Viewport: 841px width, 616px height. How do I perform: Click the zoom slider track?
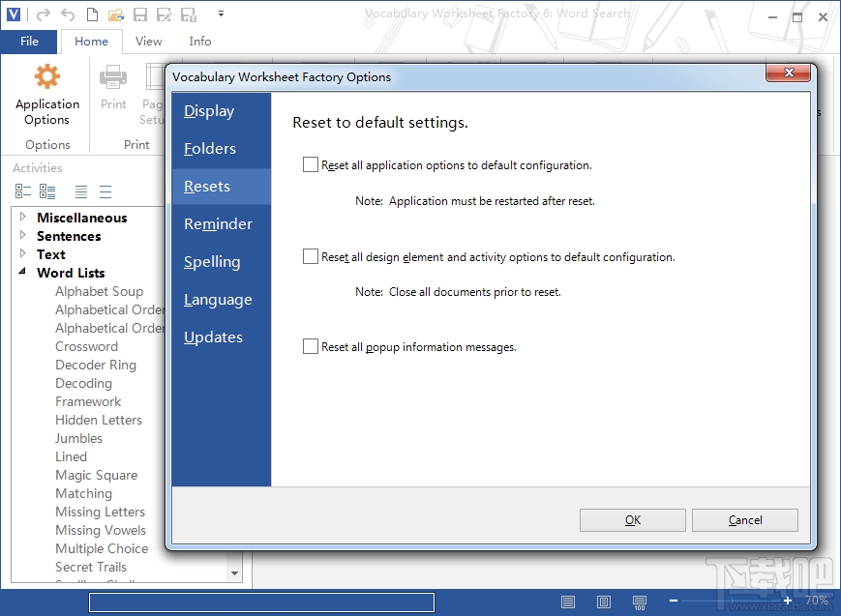click(731, 601)
